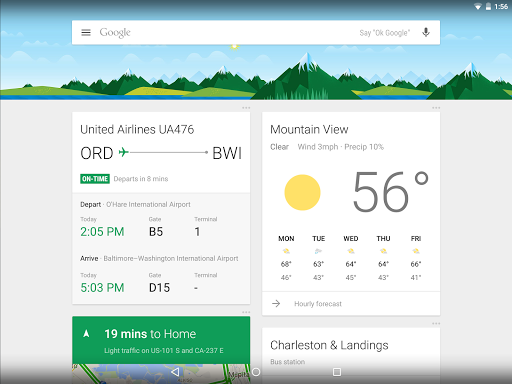Open the traffic map thumbnail

(x=161, y=374)
